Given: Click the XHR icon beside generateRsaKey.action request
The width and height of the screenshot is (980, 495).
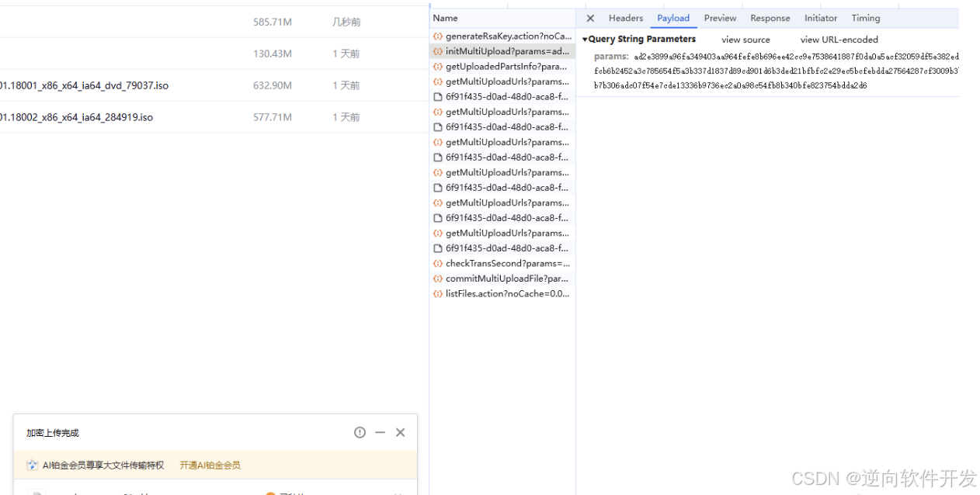Looking at the screenshot, I should click(x=438, y=36).
